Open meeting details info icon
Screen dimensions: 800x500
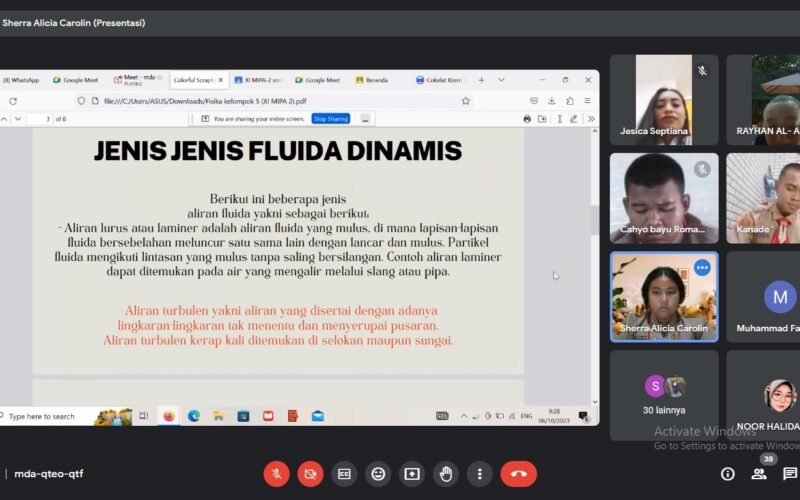[727, 474]
